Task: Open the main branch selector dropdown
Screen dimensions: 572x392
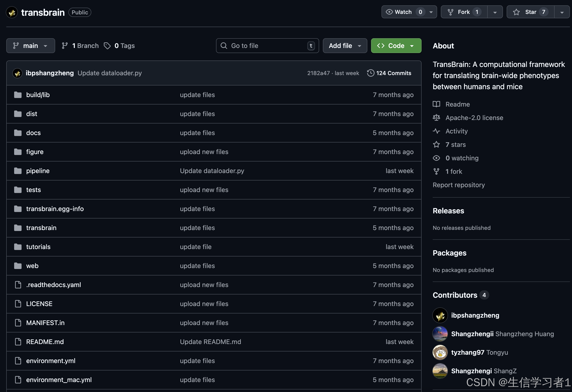Action: click(x=31, y=45)
